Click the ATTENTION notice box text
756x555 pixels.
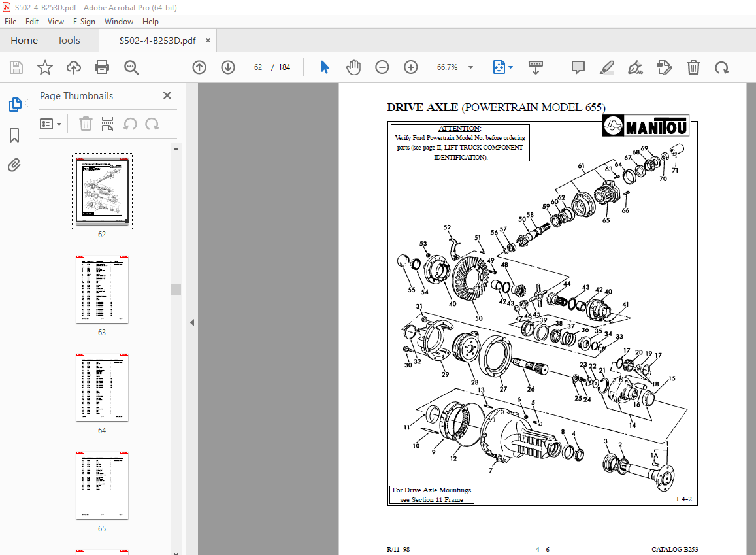(x=460, y=143)
